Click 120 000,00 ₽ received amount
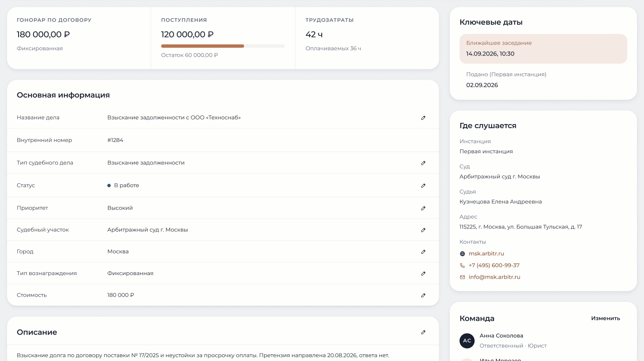Screen dimensions: 644x361 pyautogui.click(x=187, y=35)
